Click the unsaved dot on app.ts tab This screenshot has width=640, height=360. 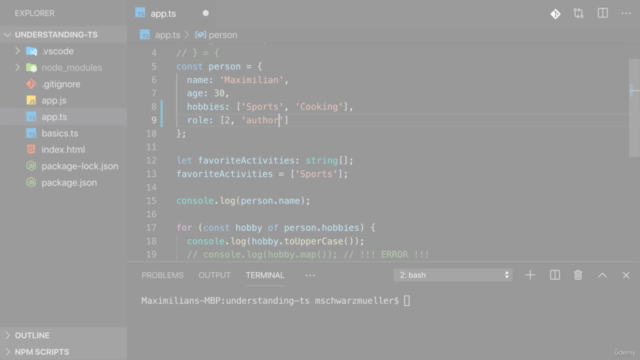coord(206,13)
